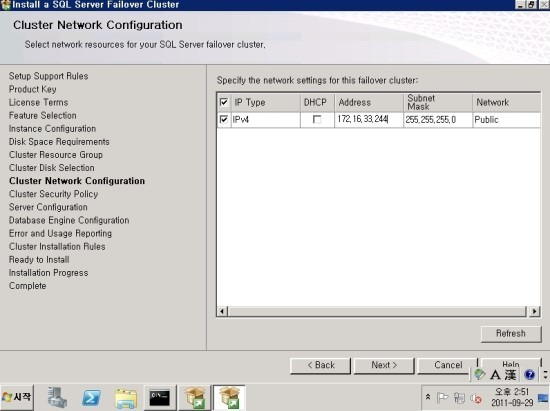Click the IME Hanja (漢) conversion icon
This screenshot has height=411, width=550.
pos(510,375)
